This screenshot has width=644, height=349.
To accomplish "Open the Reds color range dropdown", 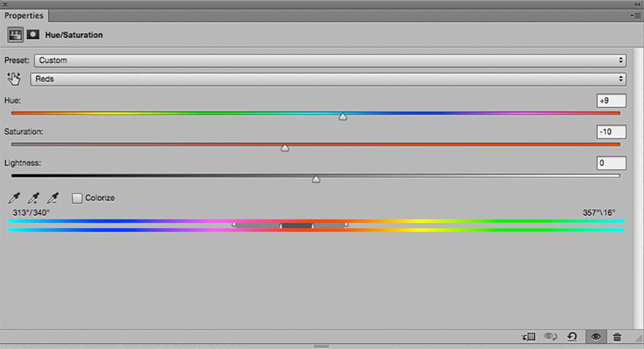I will (x=328, y=79).
